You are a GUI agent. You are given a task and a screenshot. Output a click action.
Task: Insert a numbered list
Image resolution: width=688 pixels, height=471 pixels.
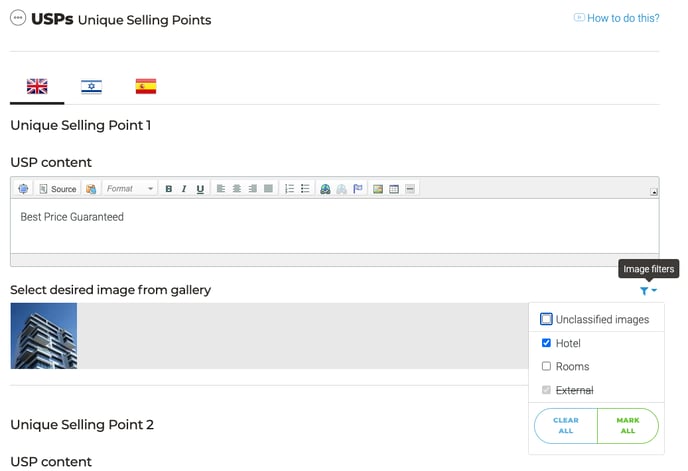[289, 189]
